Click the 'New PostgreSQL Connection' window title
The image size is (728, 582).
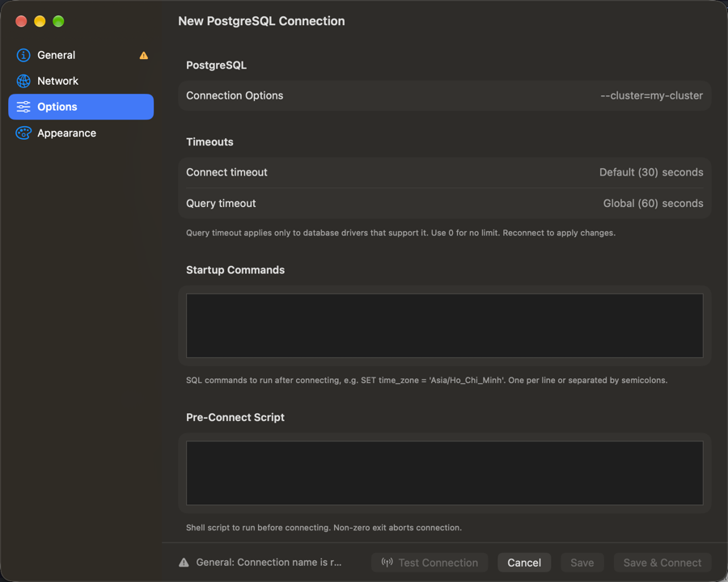(x=261, y=21)
